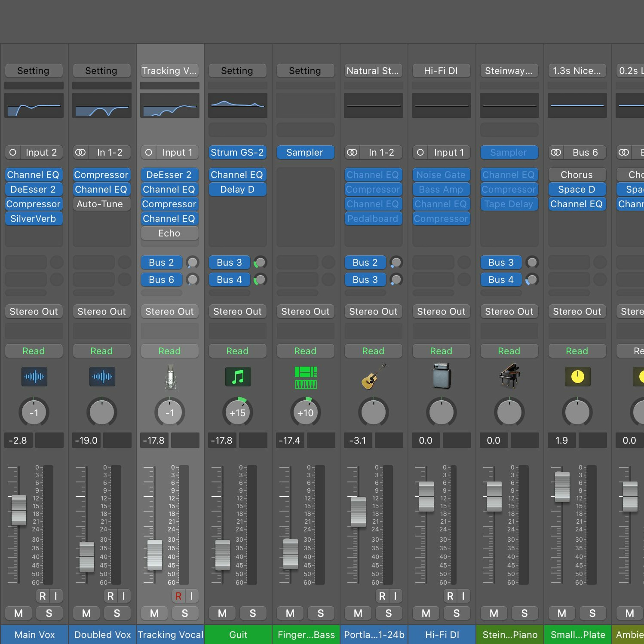644x644 pixels.
Task: Click the Guit green music note icon
Action: pos(238,377)
